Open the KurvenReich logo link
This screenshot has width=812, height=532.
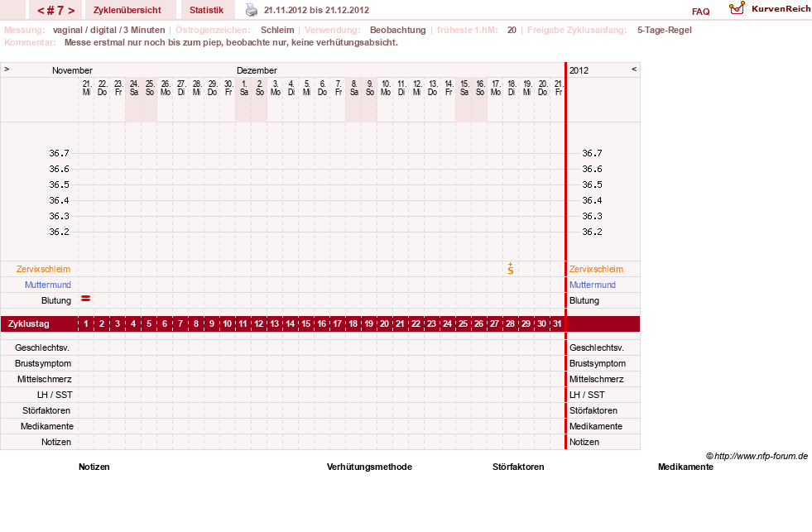[x=770, y=9]
